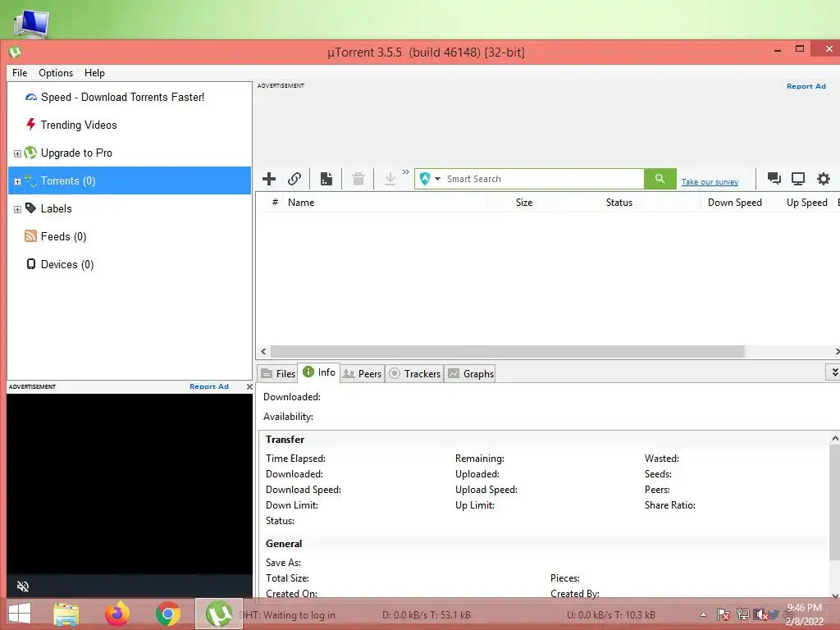Switch to the Graphs tab
This screenshot has height=630, width=840.
point(470,373)
